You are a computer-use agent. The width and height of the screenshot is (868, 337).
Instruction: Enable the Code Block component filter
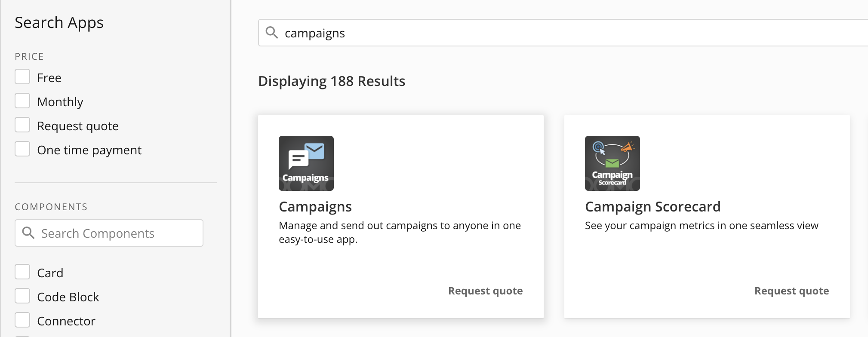point(22,296)
